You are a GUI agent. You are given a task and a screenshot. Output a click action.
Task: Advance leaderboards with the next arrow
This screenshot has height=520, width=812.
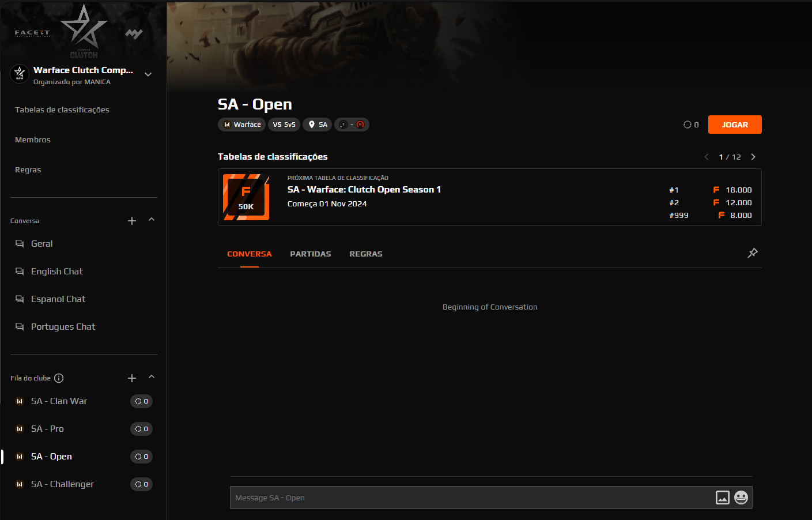[x=753, y=156]
